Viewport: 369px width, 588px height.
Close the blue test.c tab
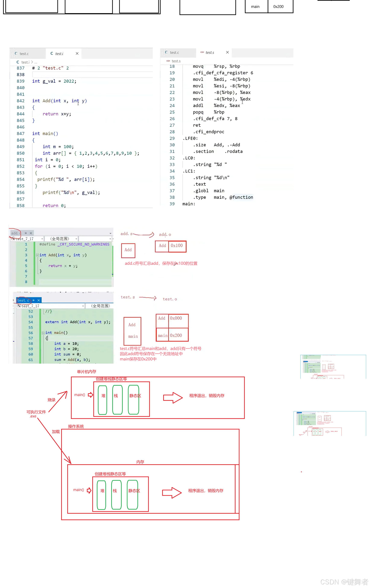[x=39, y=300]
